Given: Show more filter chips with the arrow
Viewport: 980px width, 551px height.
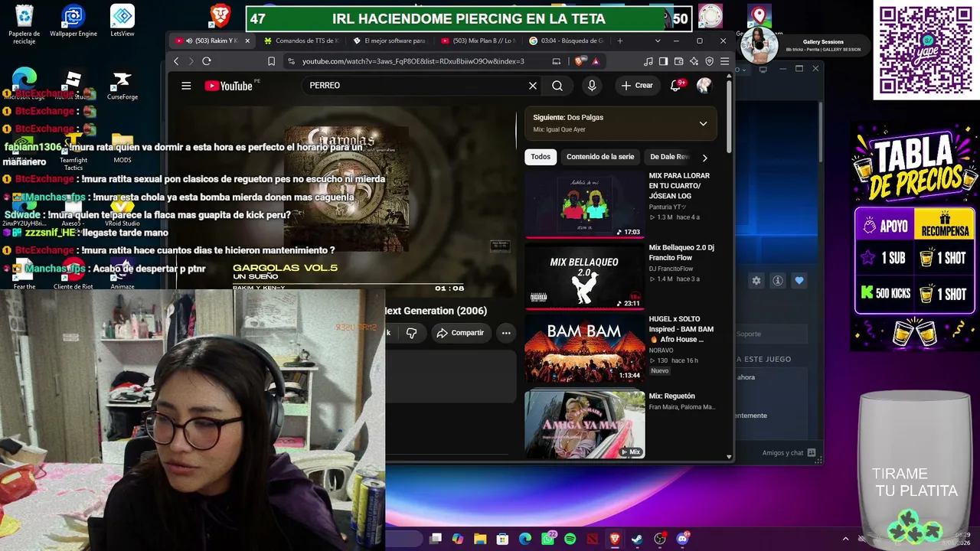Looking at the screenshot, I should (x=704, y=158).
